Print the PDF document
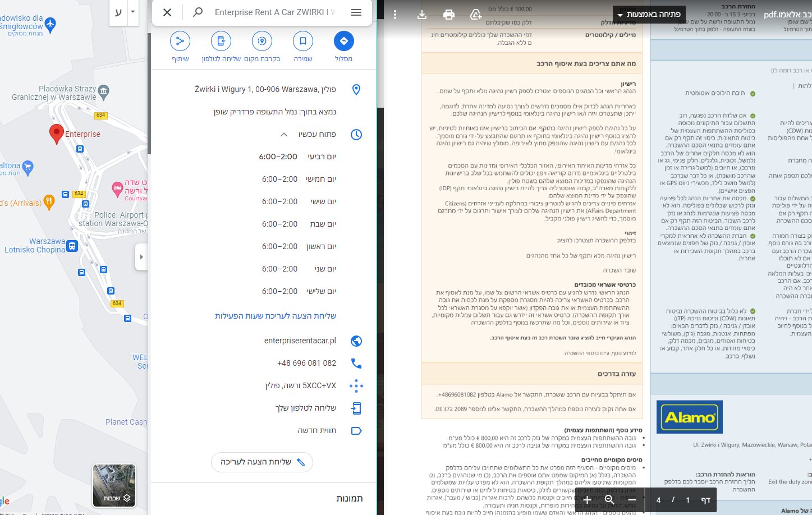This screenshot has height=515, width=812. pyautogui.click(x=449, y=15)
